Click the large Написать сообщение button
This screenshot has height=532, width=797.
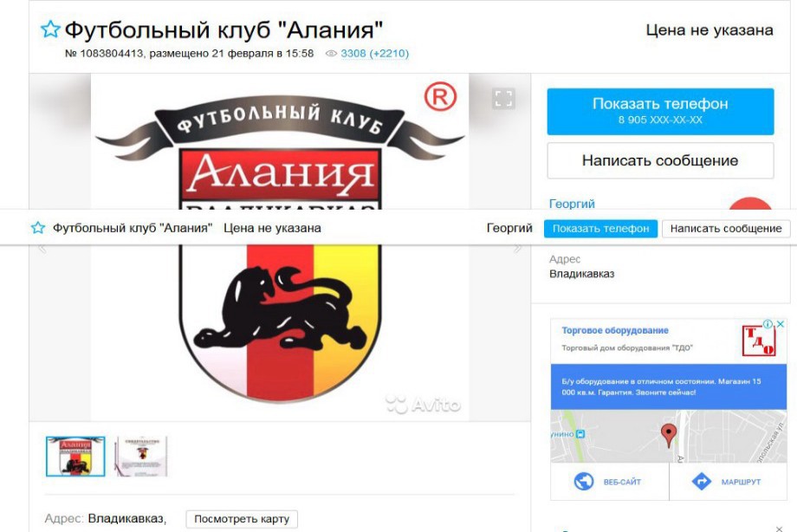(660, 160)
